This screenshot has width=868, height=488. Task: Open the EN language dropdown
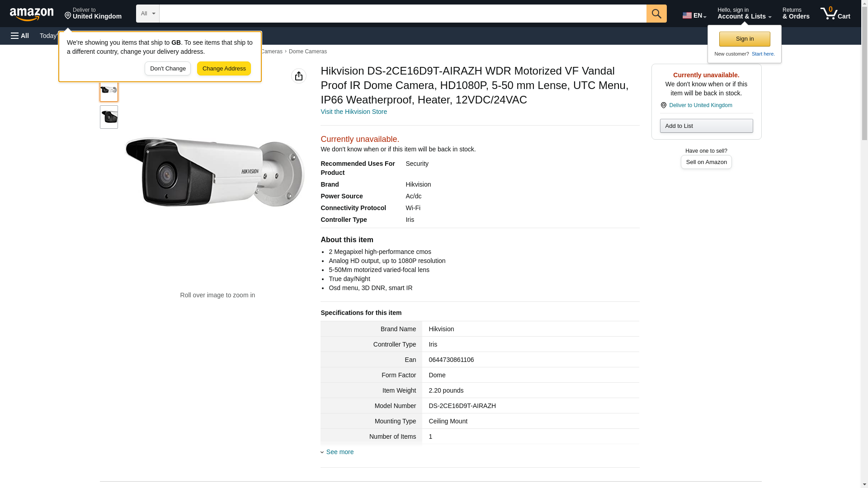pyautogui.click(x=694, y=15)
